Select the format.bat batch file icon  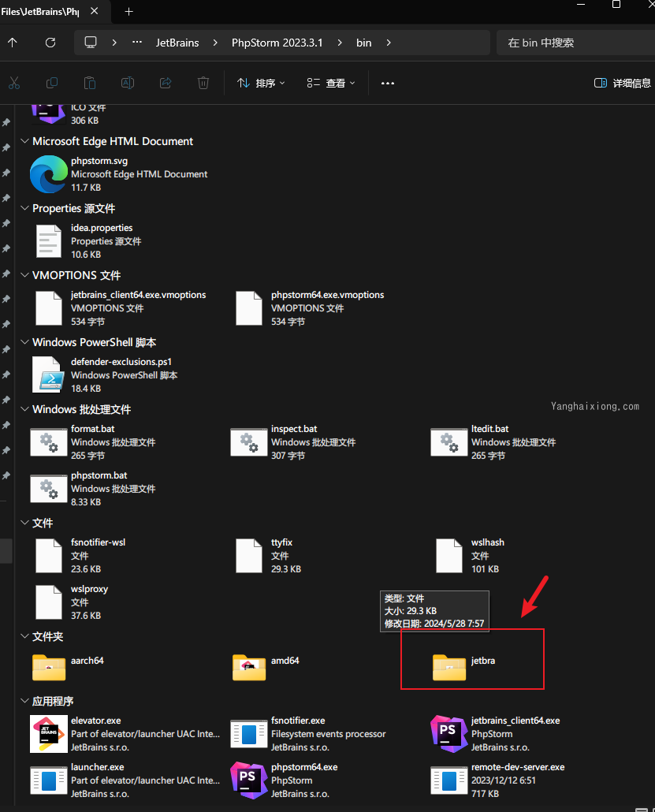(49, 442)
